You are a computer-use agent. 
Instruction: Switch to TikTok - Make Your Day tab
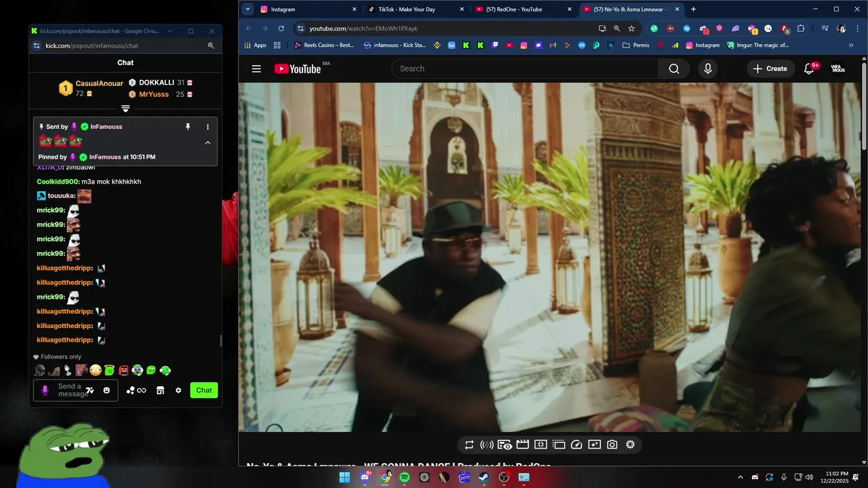tap(416, 9)
